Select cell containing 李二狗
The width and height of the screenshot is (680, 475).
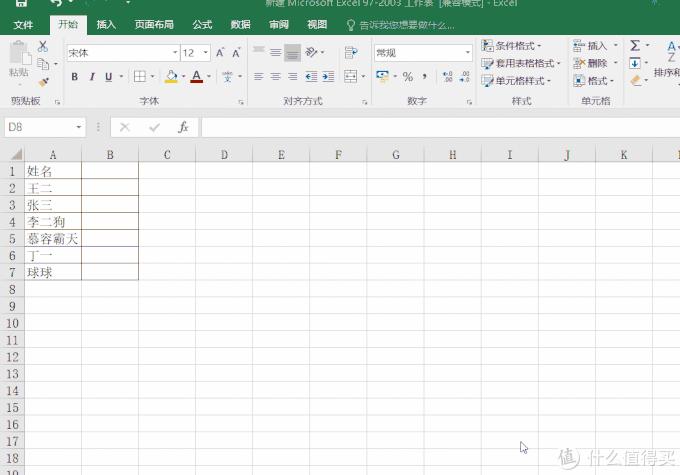coord(53,222)
